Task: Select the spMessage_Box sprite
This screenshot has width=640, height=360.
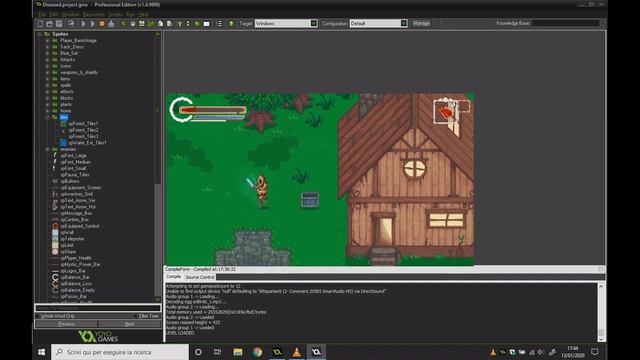Action: coord(76,213)
